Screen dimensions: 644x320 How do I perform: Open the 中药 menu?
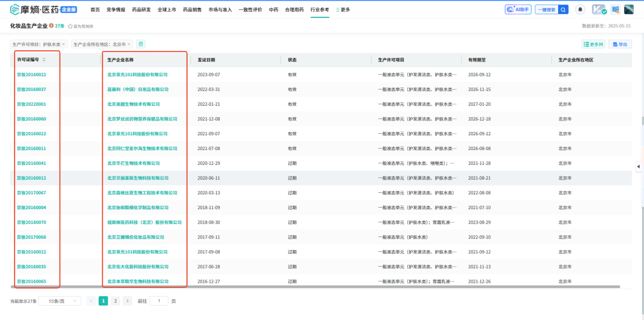coord(273,10)
